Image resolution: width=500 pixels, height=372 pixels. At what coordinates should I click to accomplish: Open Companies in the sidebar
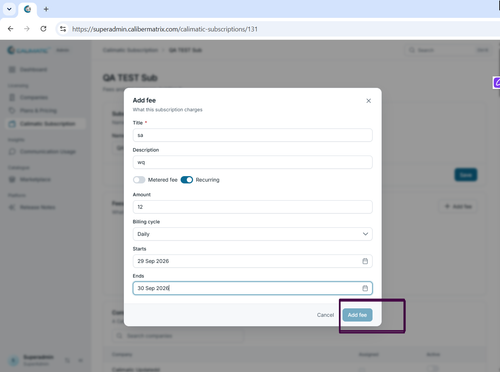[46, 97]
